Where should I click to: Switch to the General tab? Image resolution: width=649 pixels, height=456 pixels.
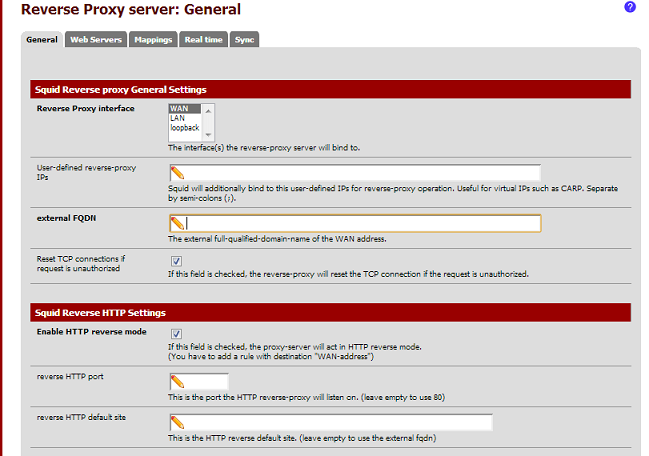[42, 40]
